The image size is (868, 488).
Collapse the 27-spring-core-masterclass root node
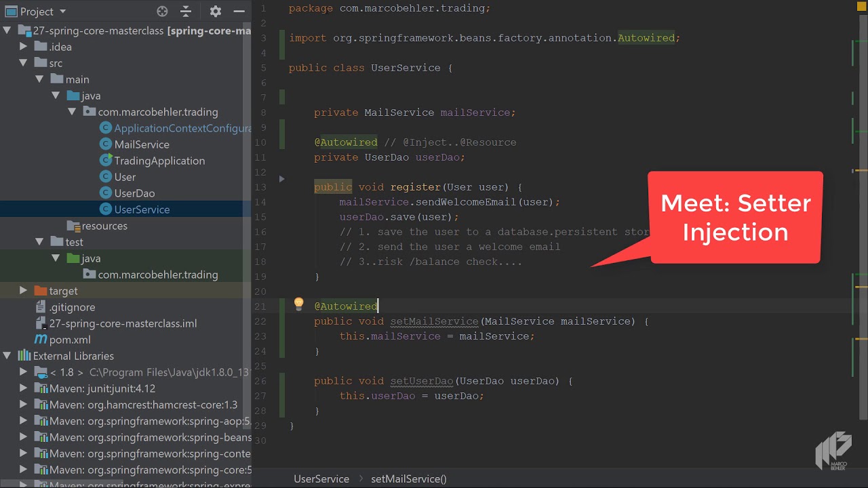point(7,30)
